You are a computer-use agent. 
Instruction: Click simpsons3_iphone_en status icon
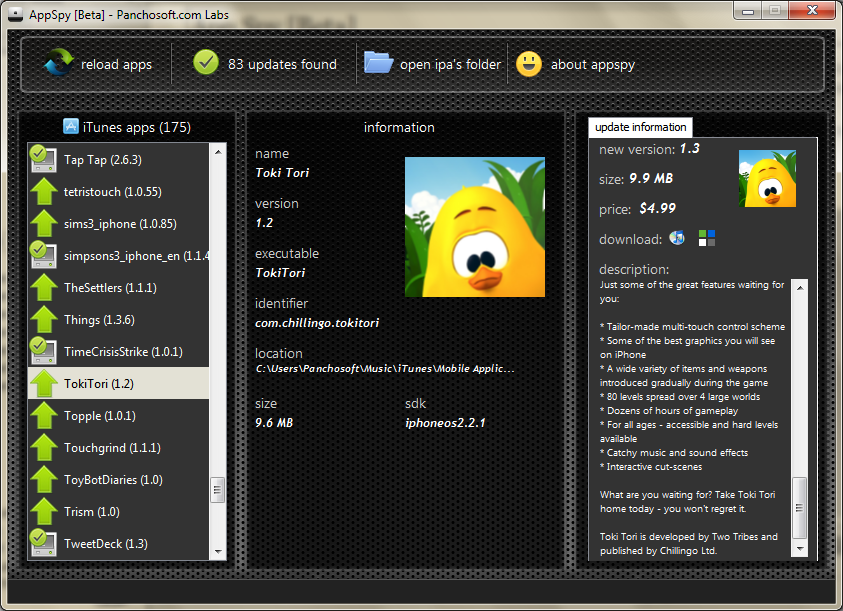coord(43,255)
